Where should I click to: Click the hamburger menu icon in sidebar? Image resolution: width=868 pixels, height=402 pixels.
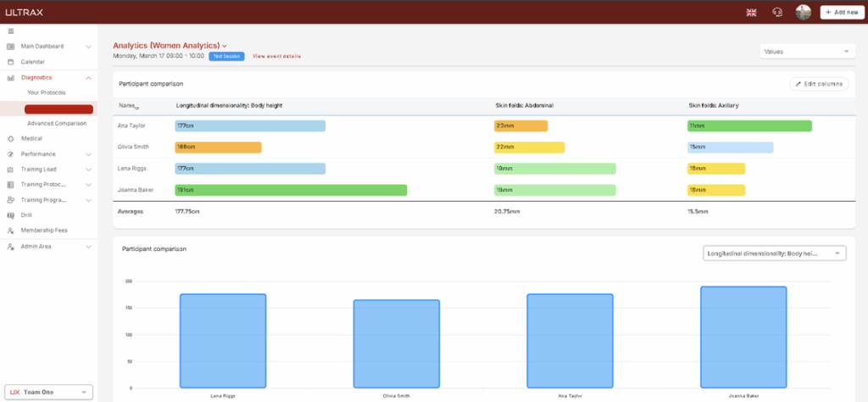(11, 31)
